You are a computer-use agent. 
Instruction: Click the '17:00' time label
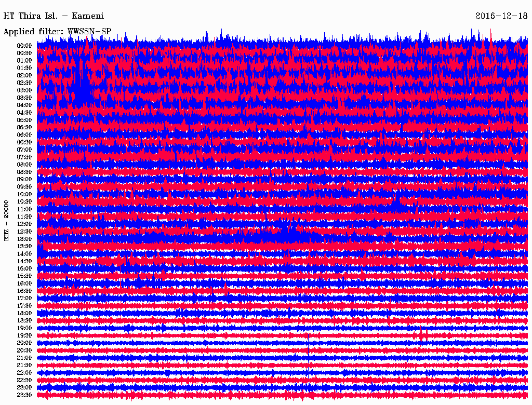pos(24,298)
